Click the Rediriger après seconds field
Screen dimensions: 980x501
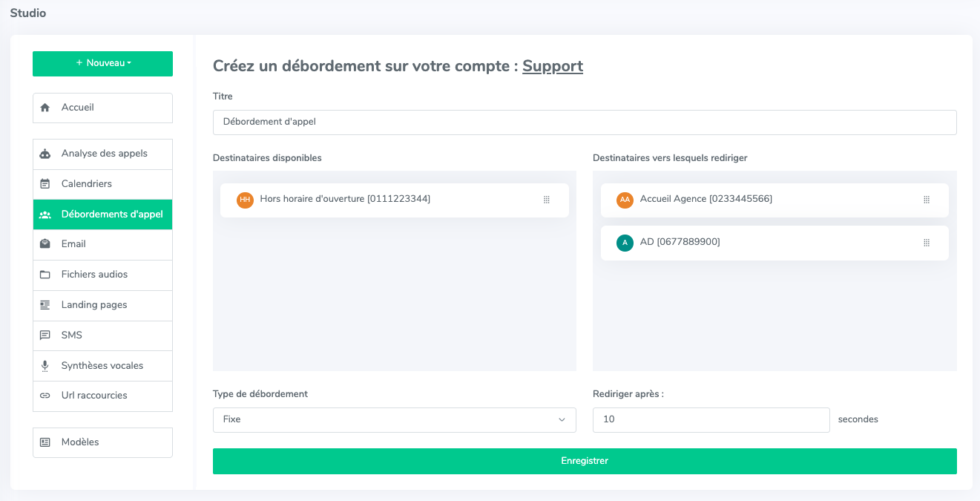711,419
